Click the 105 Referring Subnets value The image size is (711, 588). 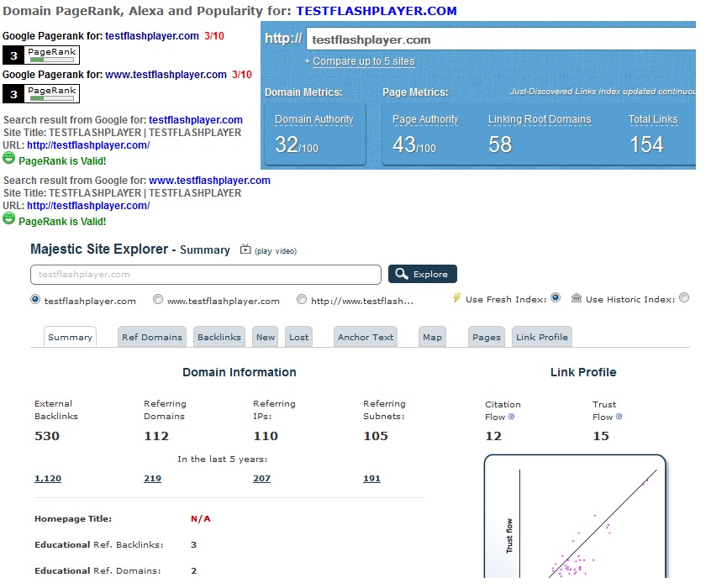tap(376, 436)
